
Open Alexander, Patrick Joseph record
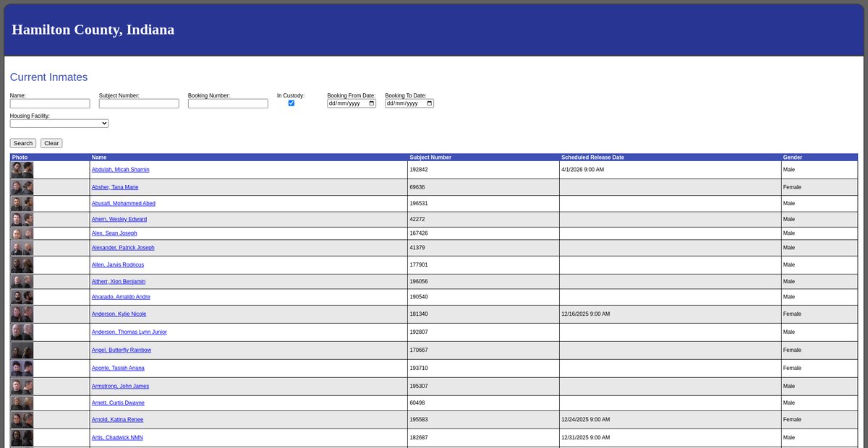coord(123,248)
